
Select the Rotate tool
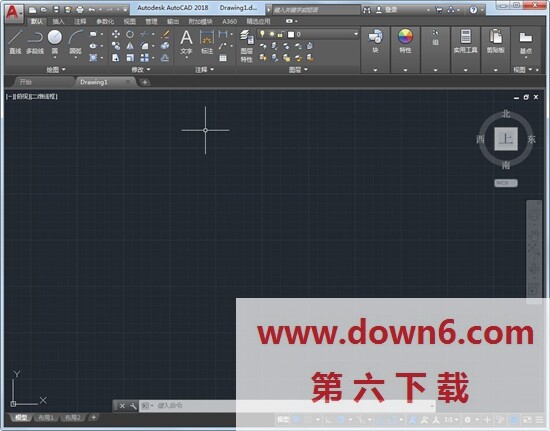130,34
